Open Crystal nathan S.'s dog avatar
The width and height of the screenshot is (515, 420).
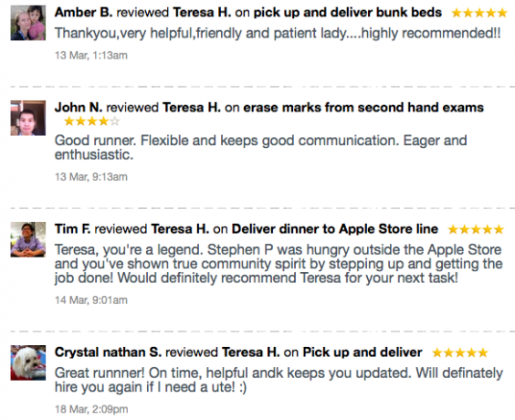[x=28, y=362]
